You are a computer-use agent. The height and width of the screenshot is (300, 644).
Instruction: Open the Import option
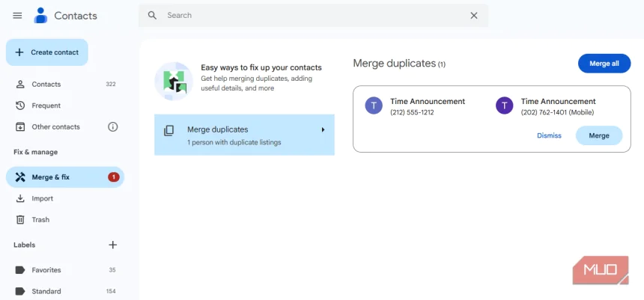43,199
